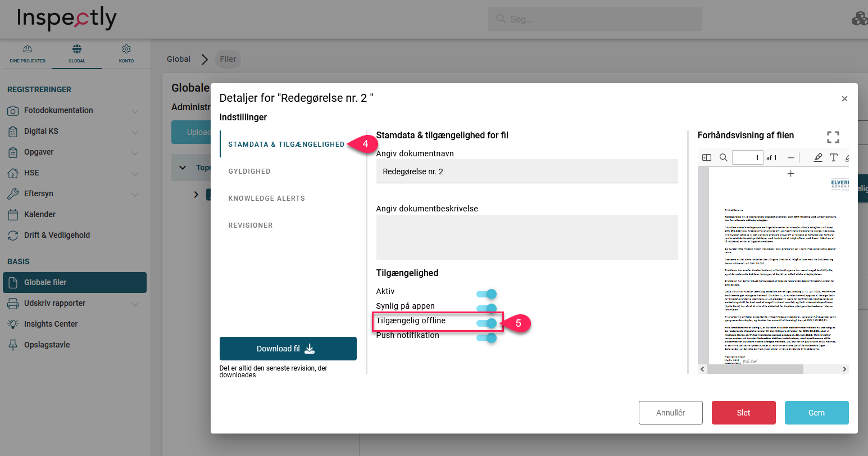The height and width of the screenshot is (456, 868).
Task: Zoom in the PDF preview with the plus icon
Action: (791, 174)
